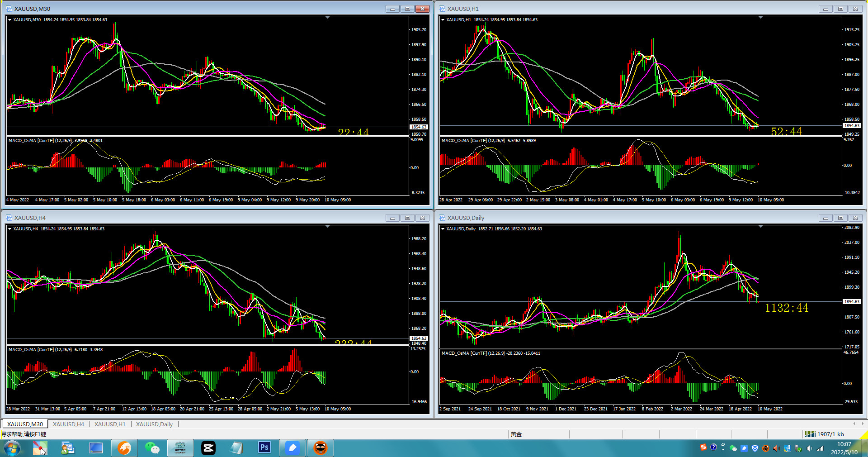This screenshot has width=868, height=457.
Task: Open the safely remove hardware tray icon
Action: 798,448
